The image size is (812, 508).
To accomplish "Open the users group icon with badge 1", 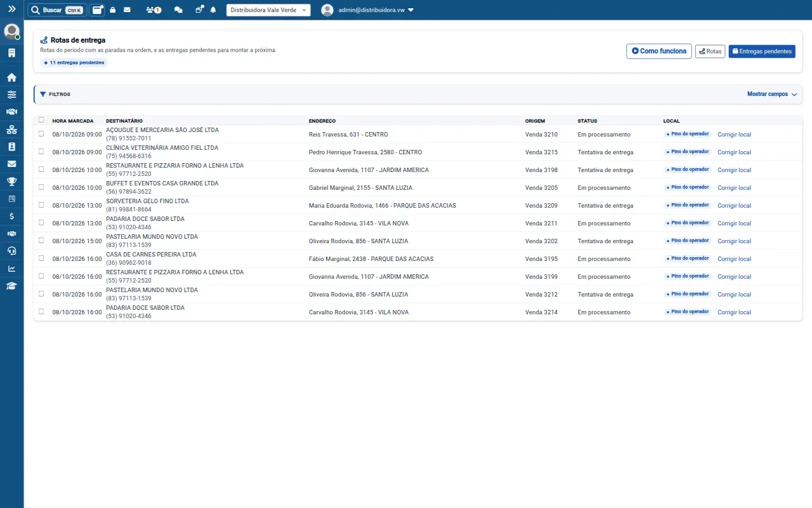I will (x=153, y=10).
